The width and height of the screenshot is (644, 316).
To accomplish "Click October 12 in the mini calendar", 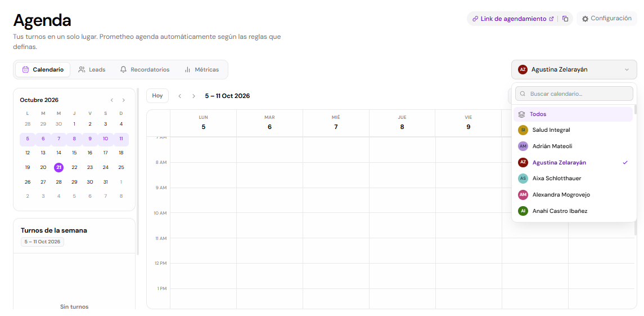I will [x=28, y=153].
